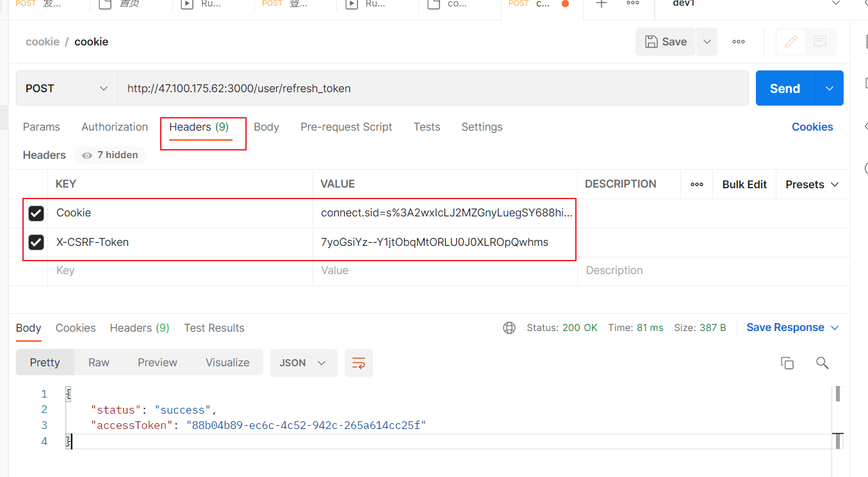Click Bulk Edit
This screenshot has width=868, height=477.
tap(744, 184)
